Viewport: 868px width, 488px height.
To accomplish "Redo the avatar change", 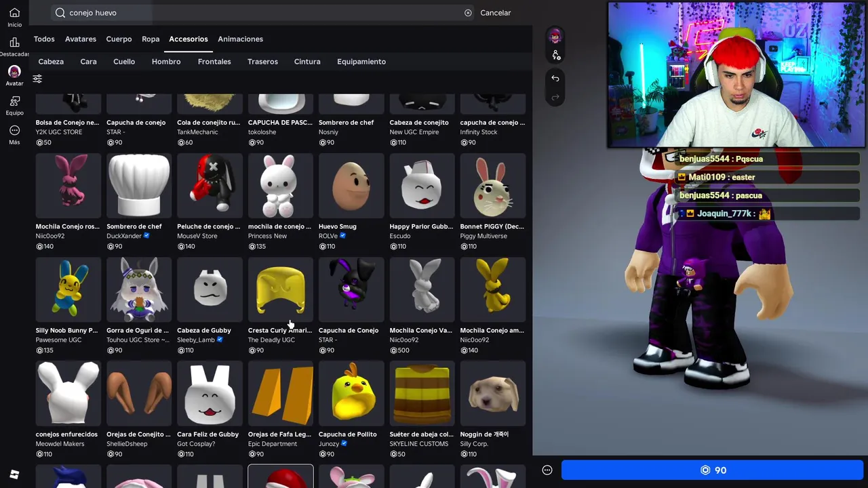I will (x=555, y=98).
